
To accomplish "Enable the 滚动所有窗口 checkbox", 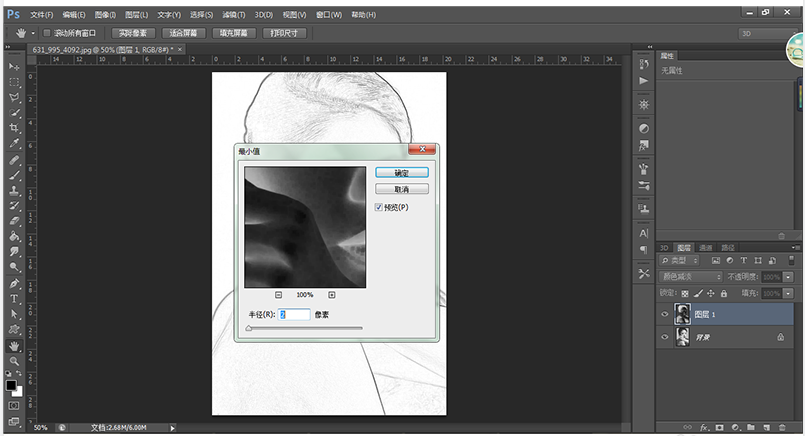I will pyautogui.click(x=46, y=33).
